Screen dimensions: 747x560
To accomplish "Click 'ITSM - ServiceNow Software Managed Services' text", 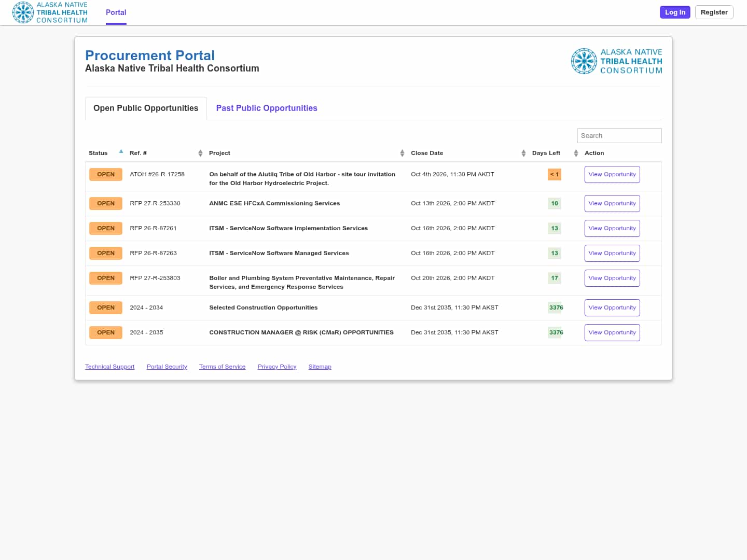I will 279,253.
